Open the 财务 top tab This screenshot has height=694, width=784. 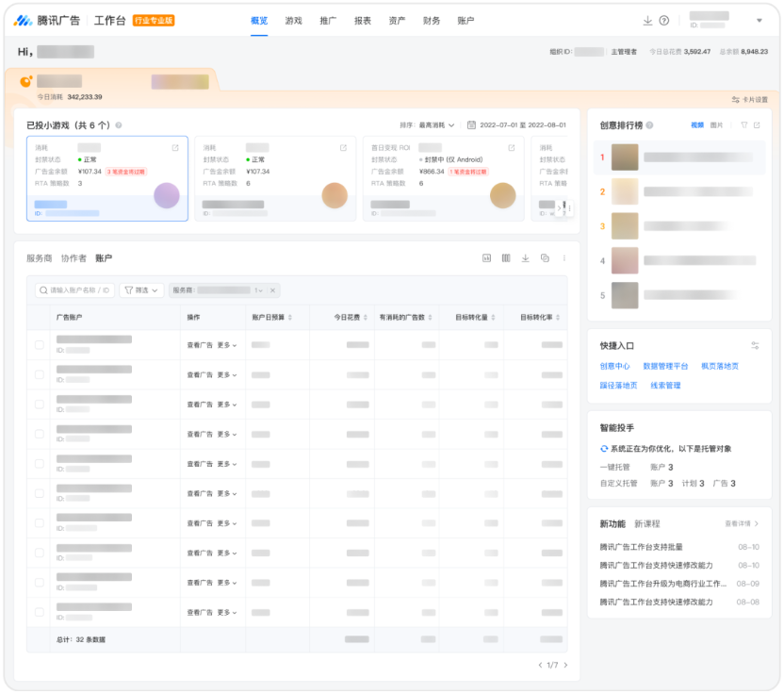(x=432, y=21)
